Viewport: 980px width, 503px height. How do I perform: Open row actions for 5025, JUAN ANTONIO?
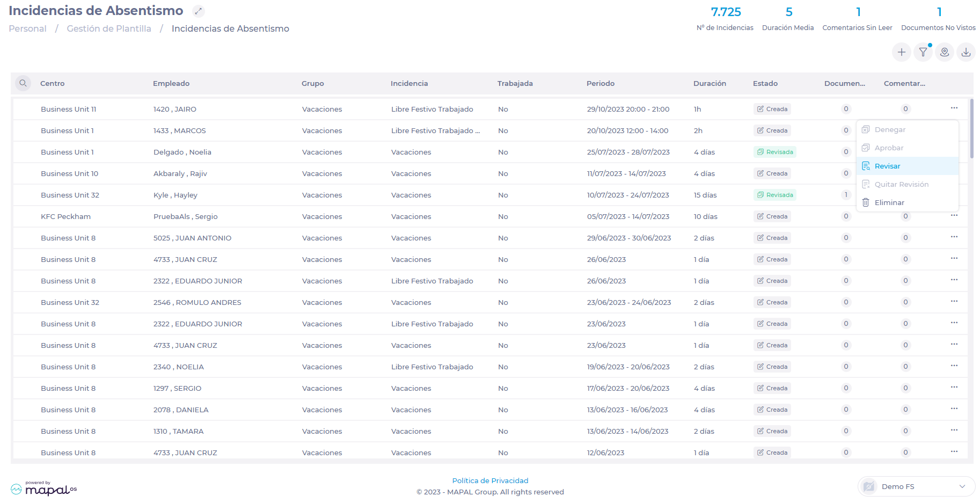954,237
